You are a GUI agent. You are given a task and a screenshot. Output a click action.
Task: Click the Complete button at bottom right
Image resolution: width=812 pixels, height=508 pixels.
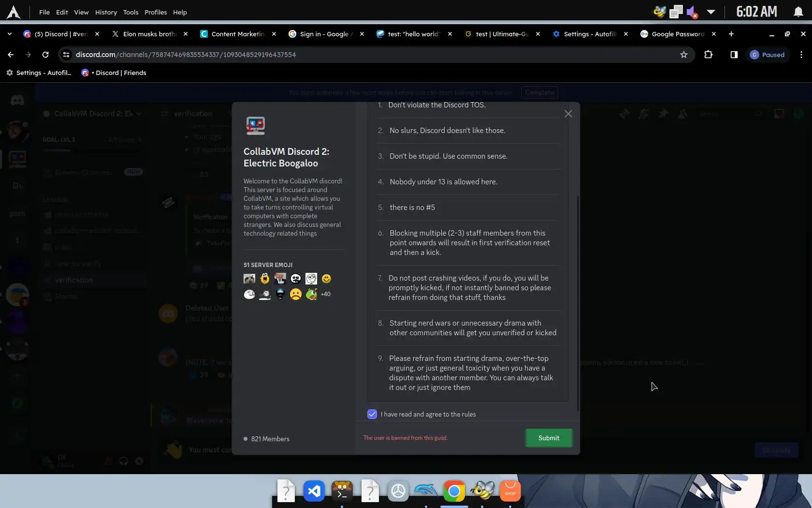tap(776, 450)
